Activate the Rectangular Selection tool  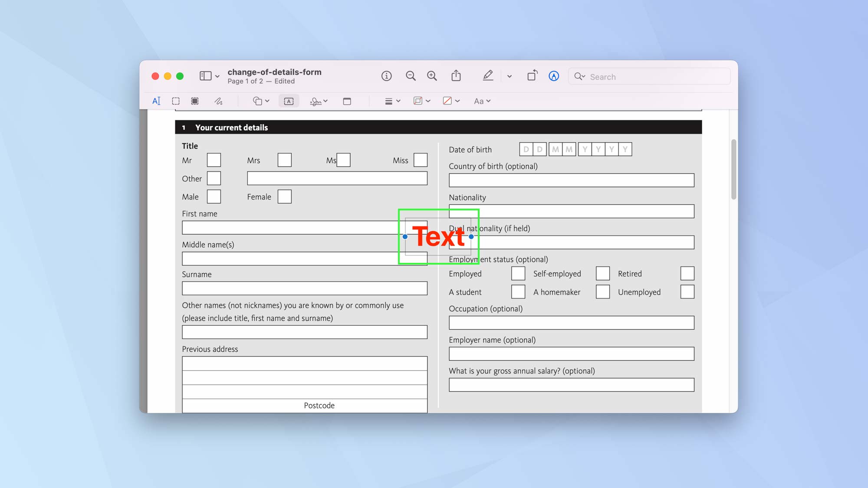(x=175, y=101)
